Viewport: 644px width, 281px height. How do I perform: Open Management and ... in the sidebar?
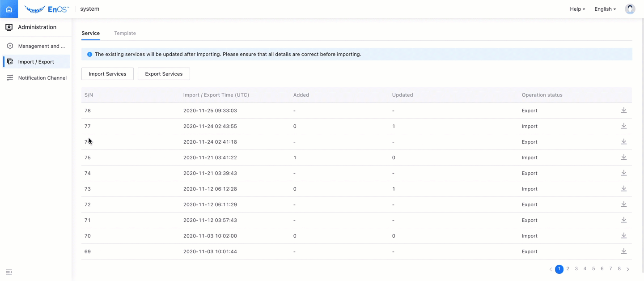pyautogui.click(x=41, y=46)
